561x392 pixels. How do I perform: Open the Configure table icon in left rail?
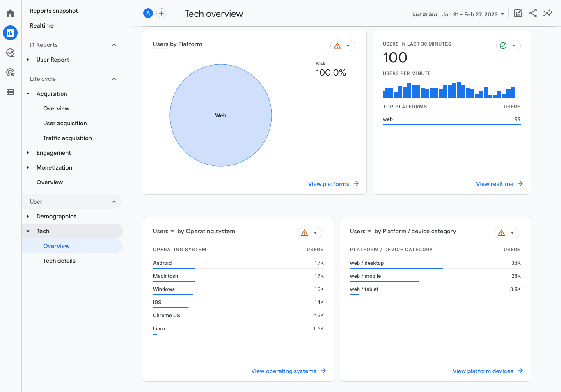[10, 92]
